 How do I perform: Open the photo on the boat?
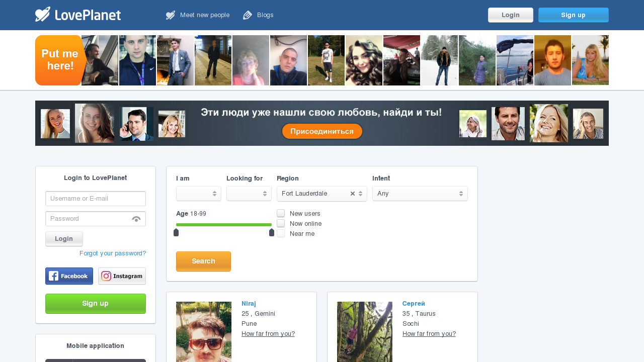(515, 60)
